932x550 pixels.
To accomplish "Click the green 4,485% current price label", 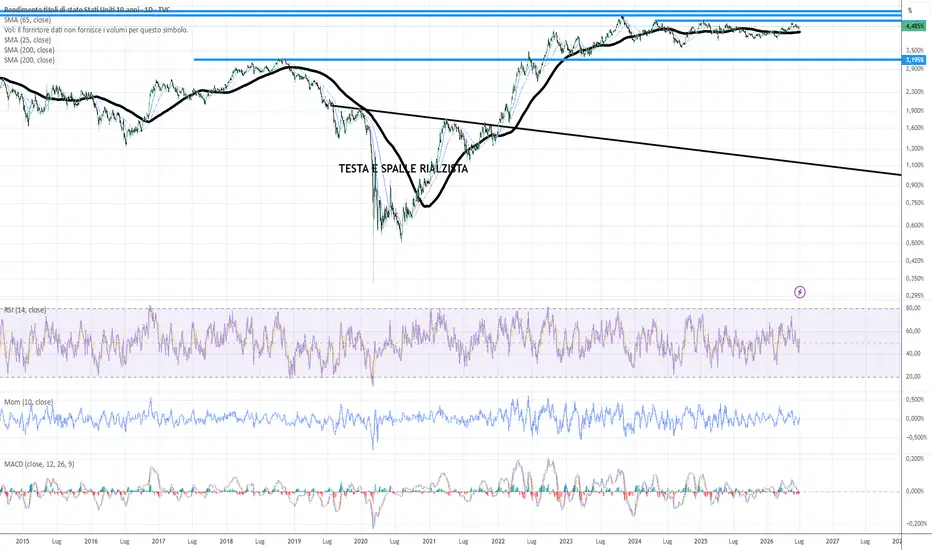I will pyautogui.click(x=915, y=26).
